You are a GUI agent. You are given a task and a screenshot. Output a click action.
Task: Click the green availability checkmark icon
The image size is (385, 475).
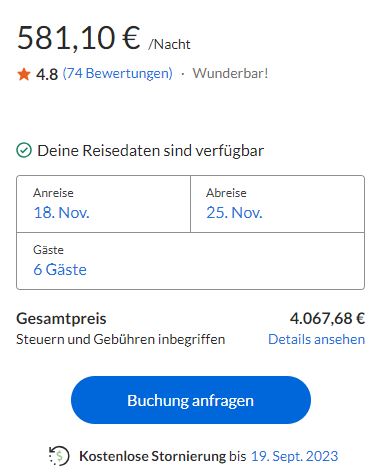[x=24, y=150]
